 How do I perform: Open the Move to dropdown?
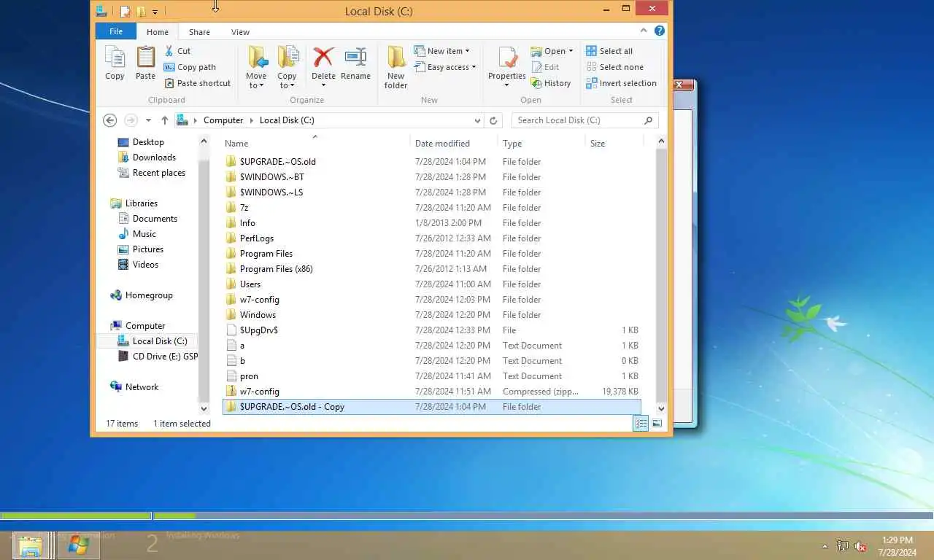pos(256,81)
